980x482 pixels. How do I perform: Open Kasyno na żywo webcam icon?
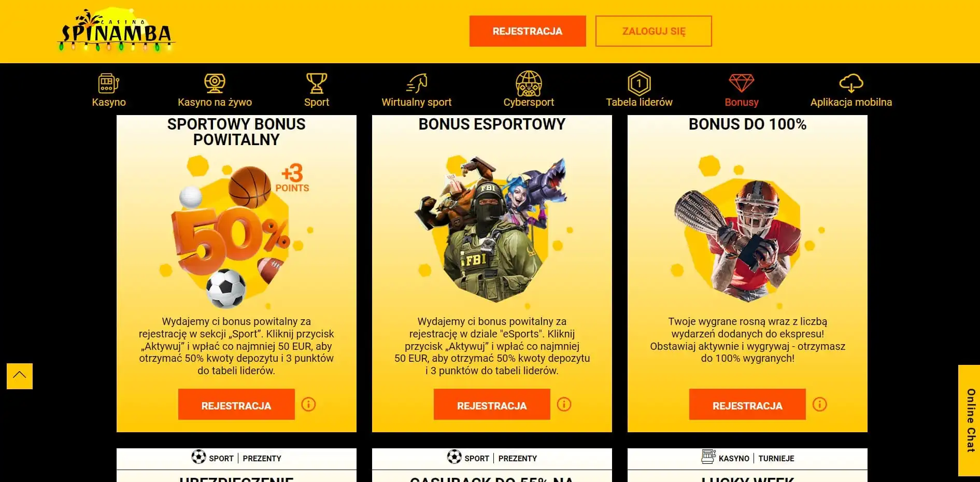point(215,83)
